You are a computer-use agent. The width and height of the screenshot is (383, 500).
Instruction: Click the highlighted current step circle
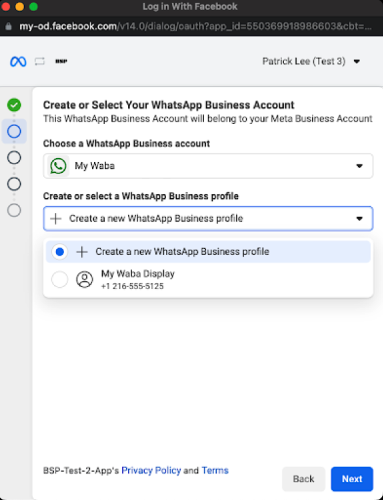[14, 131]
